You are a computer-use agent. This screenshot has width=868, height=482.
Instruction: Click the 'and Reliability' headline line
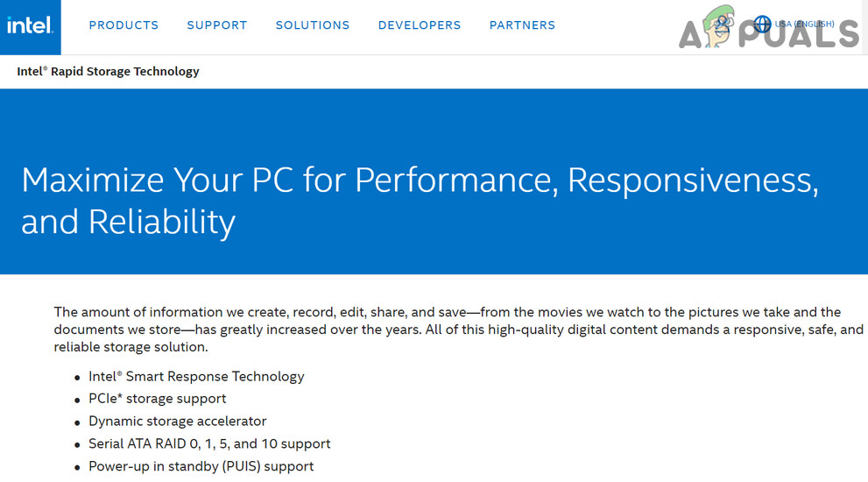tap(128, 222)
